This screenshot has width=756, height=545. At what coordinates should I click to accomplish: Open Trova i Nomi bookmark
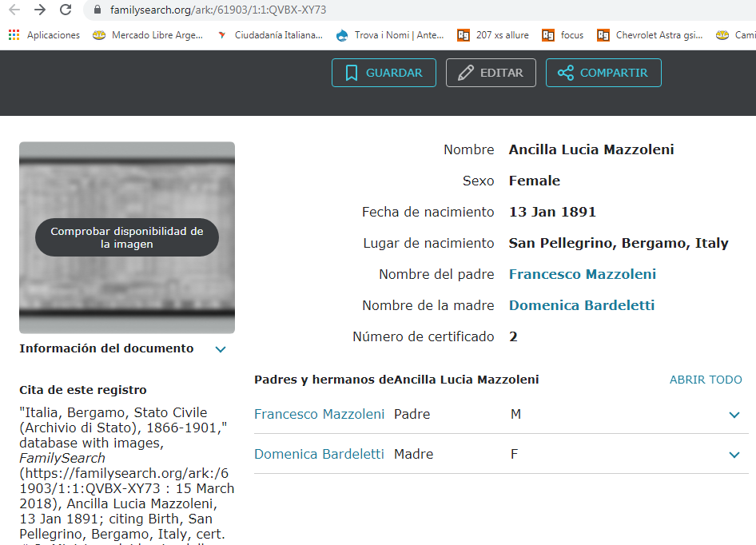(389, 34)
